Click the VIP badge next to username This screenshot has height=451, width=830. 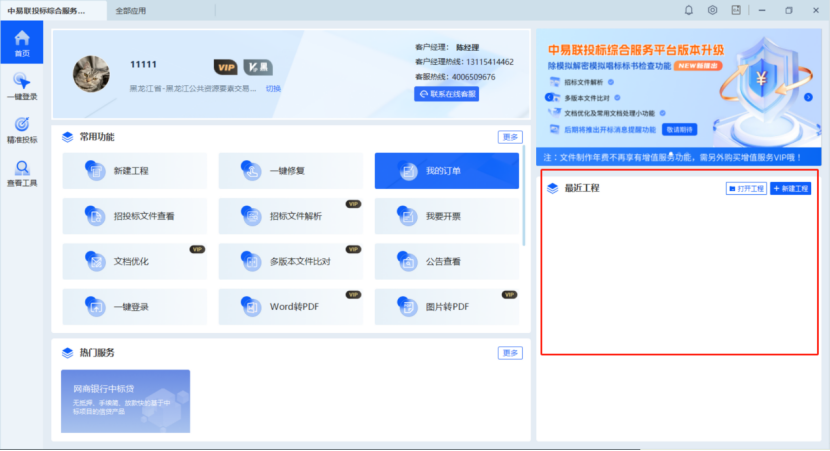pos(226,67)
